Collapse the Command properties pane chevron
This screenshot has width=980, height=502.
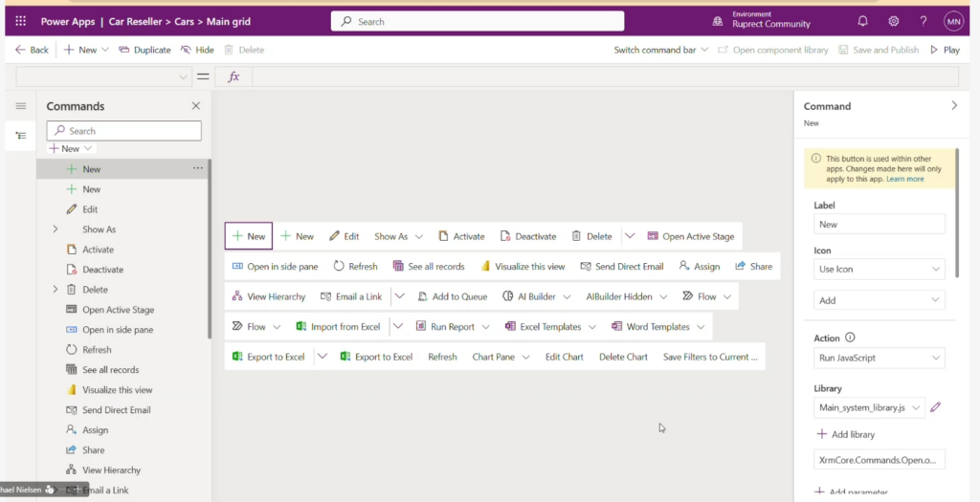coord(953,106)
